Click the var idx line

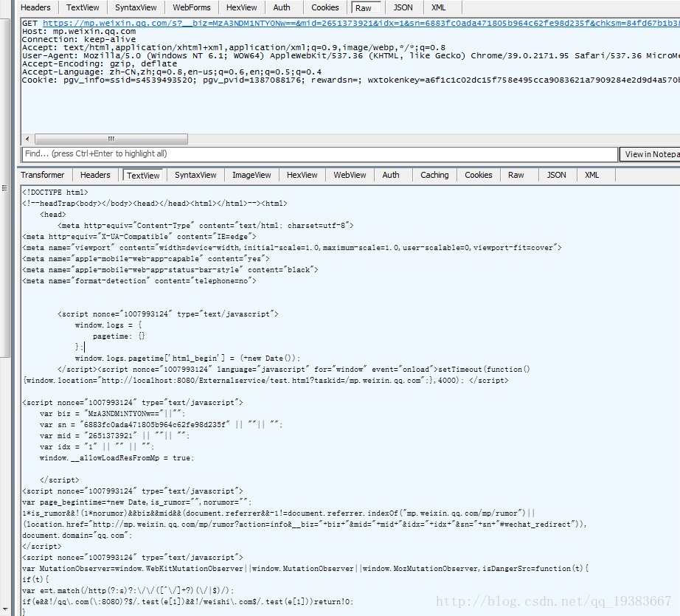coord(97,447)
